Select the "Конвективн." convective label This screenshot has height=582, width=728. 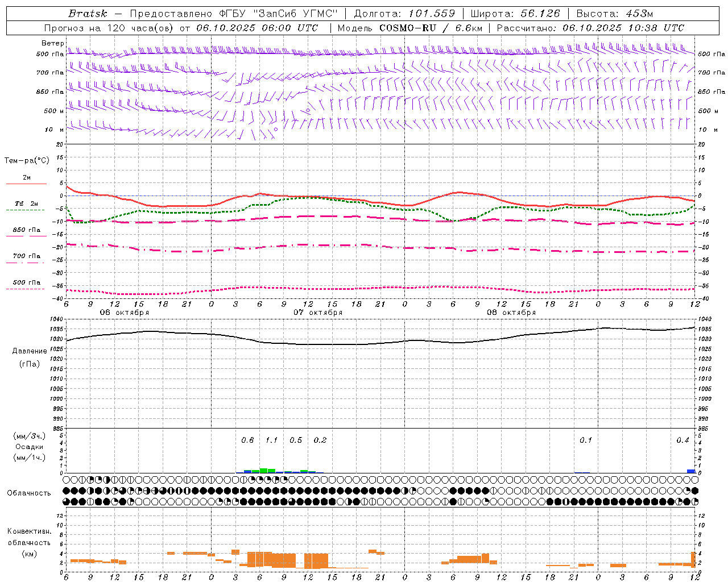point(30,531)
